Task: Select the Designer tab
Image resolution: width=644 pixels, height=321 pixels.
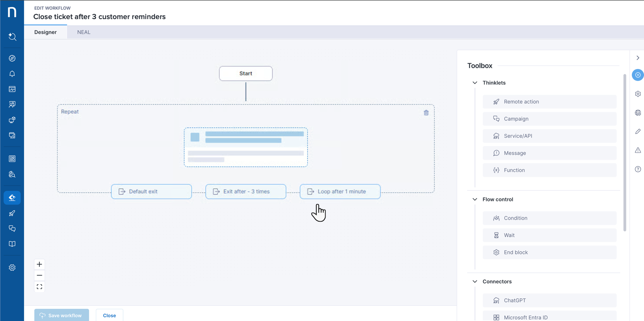Action: coord(46,32)
